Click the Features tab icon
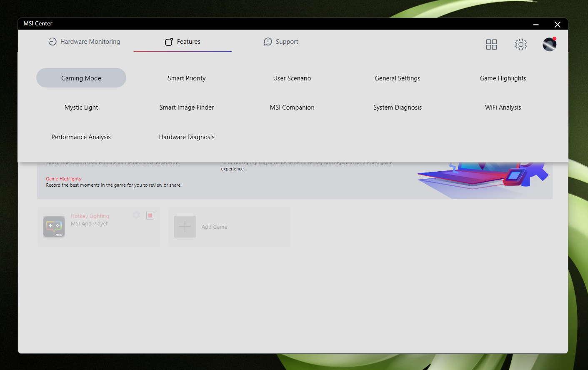Image resolution: width=588 pixels, height=370 pixels. pyautogui.click(x=169, y=42)
